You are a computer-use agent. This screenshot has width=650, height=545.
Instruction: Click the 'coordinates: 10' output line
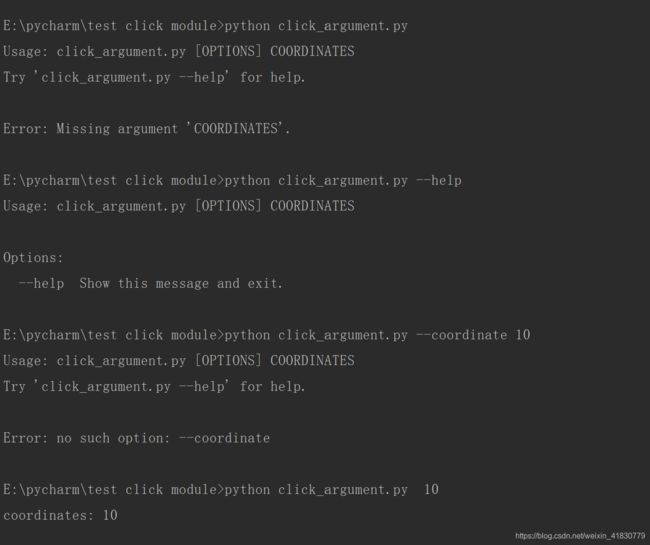(x=61, y=515)
